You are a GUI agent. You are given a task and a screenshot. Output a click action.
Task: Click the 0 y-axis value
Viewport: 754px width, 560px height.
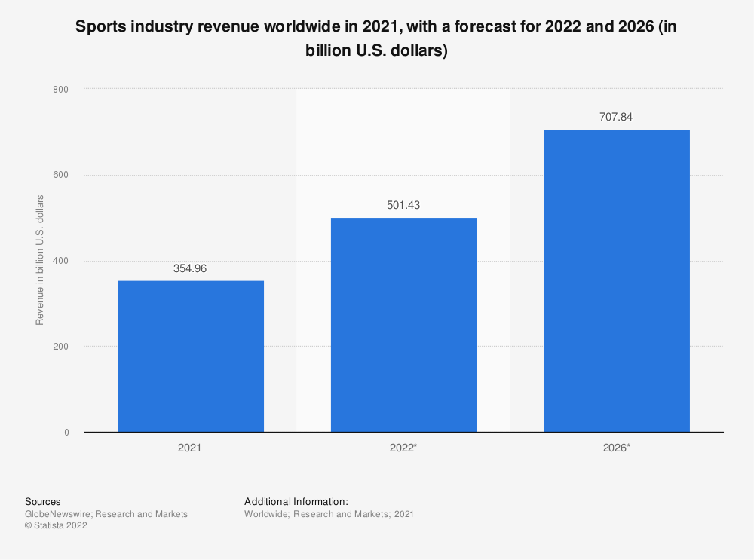68,432
